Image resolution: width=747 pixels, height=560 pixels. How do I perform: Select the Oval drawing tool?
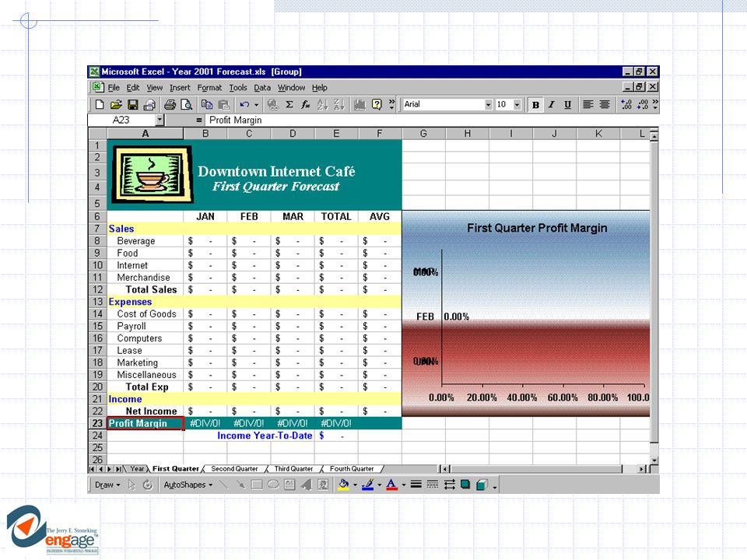tap(273, 485)
